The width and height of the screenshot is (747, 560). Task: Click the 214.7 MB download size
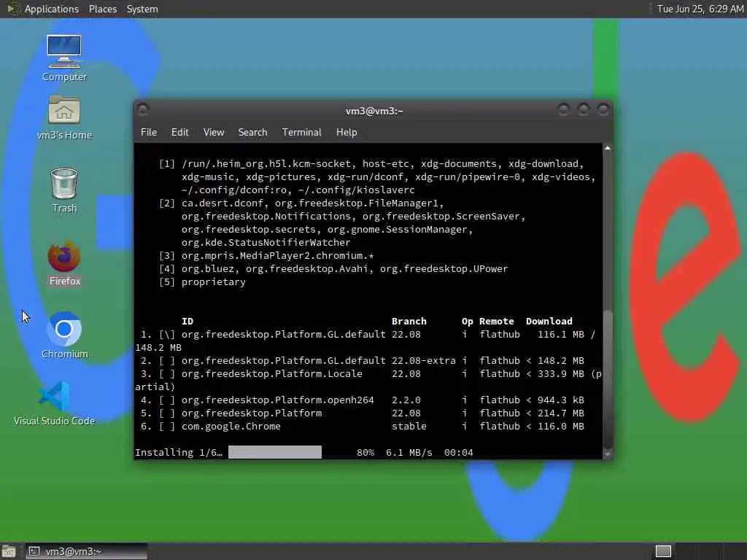point(561,413)
